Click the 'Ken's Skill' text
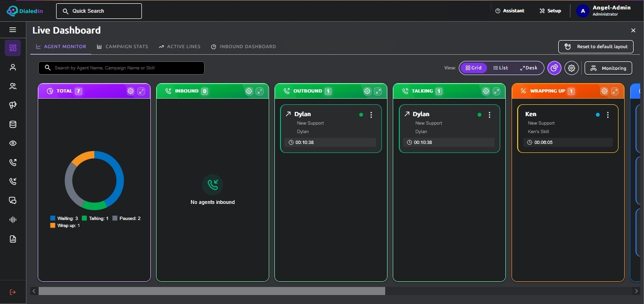The height and width of the screenshot is (304, 644). click(x=538, y=132)
